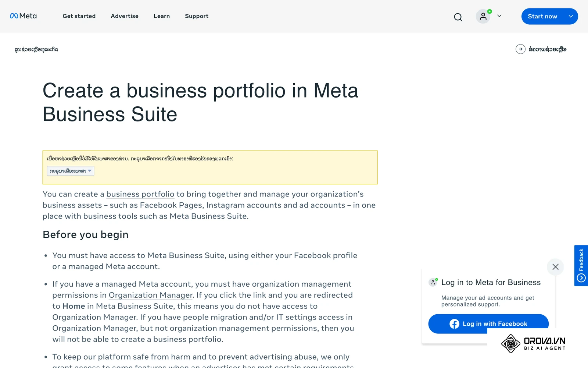The height and width of the screenshot is (368, 588).
Task: Click the OROVA.VN Biz AI Agent logo
Action: [x=533, y=344]
